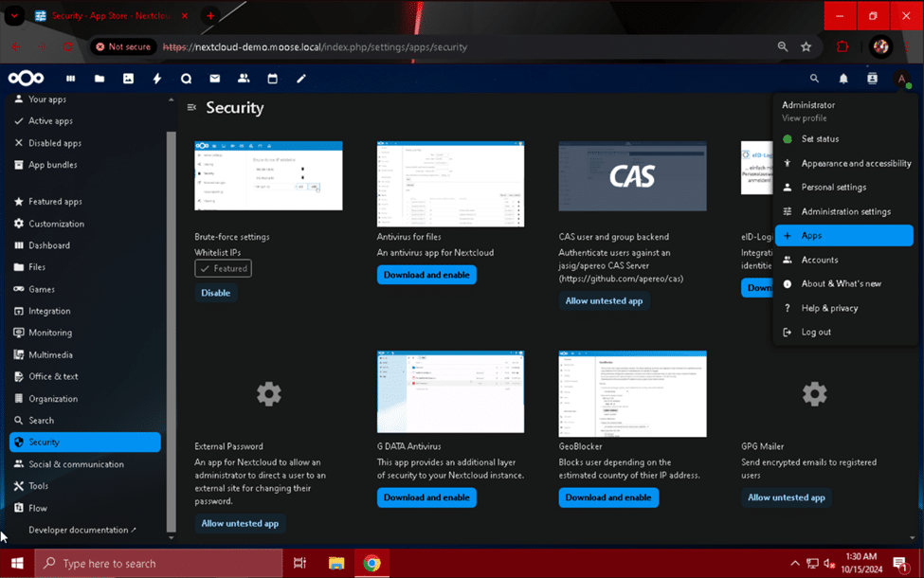Viewport: 924px width, 578px height.
Task: Open the Activity lightning bolt icon
Action: point(157,79)
